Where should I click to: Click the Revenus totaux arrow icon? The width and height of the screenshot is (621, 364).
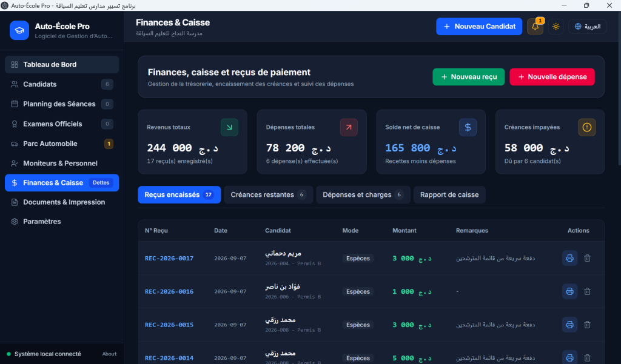(229, 127)
